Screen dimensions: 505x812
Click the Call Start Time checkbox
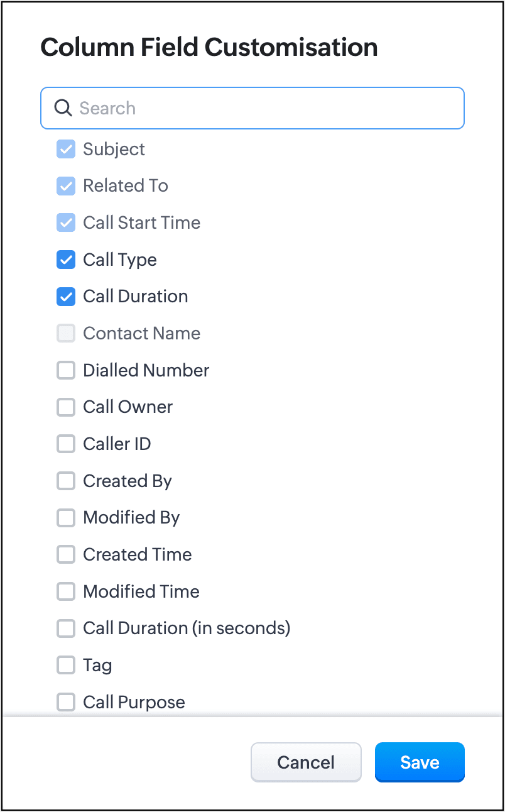(x=66, y=222)
